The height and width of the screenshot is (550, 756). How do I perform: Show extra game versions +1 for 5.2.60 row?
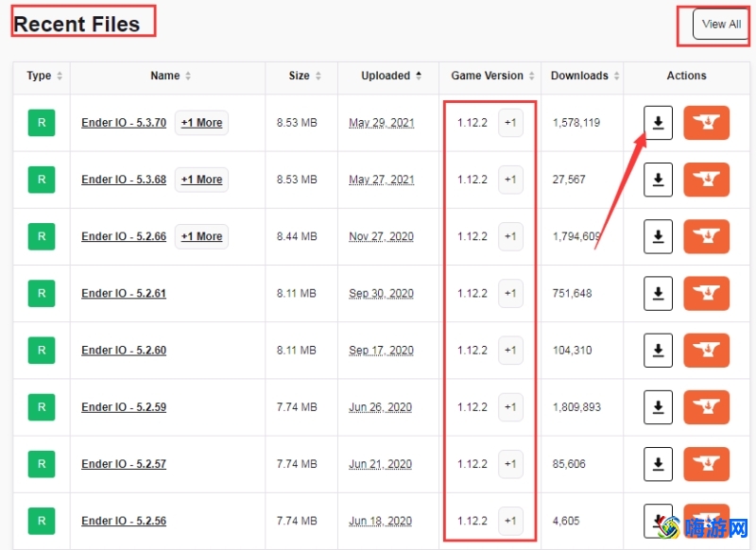tap(510, 351)
